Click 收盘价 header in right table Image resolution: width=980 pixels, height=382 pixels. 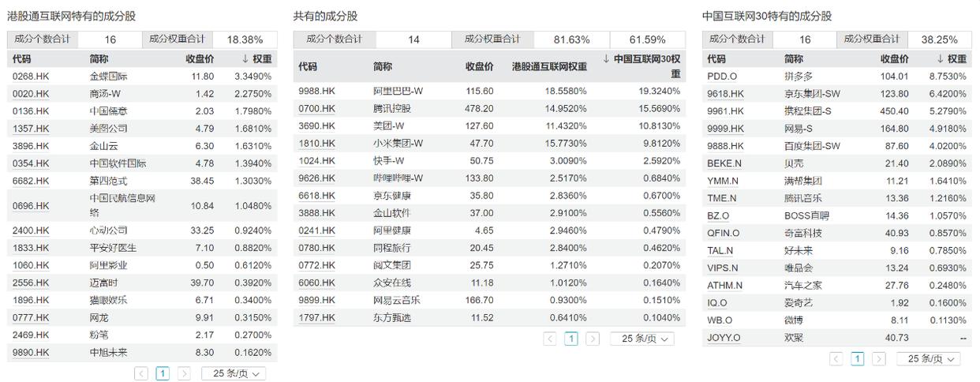click(894, 59)
